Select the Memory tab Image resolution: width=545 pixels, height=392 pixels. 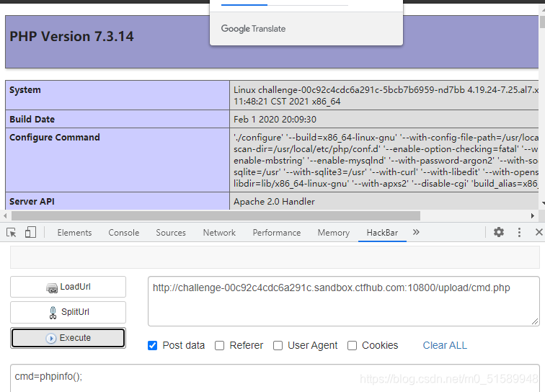click(333, 233)
